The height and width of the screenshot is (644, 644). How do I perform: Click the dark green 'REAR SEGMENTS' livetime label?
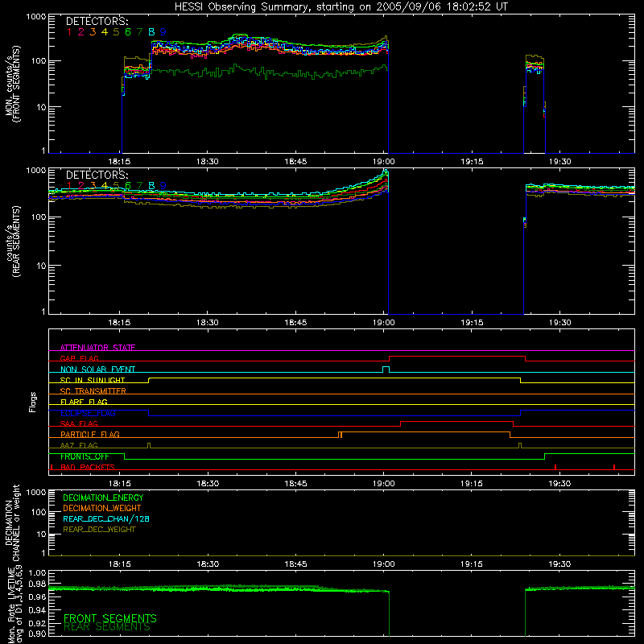pyautogui.click(x=107, y=627)
